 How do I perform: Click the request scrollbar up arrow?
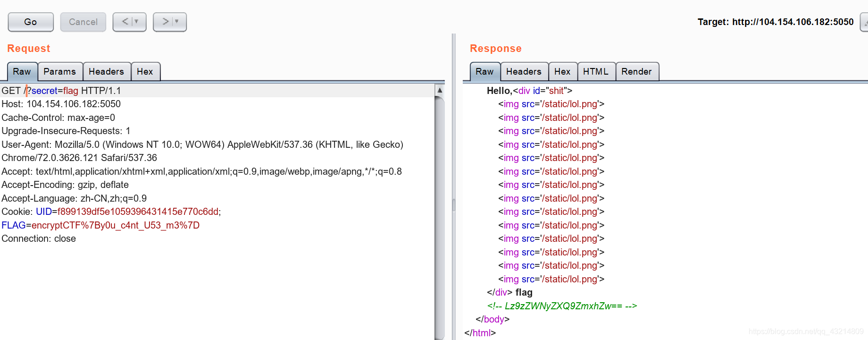[440, 90]
